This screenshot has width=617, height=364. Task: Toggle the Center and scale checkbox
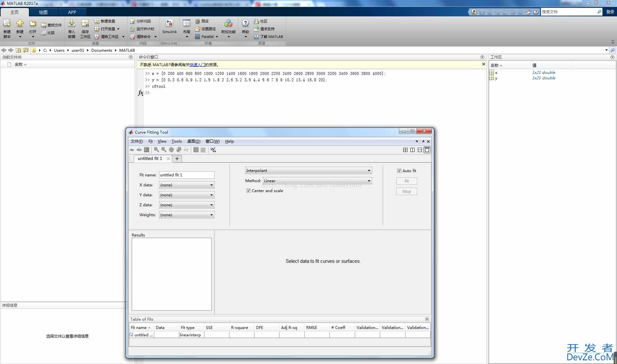pyautogui.click(x=248, y=191)
